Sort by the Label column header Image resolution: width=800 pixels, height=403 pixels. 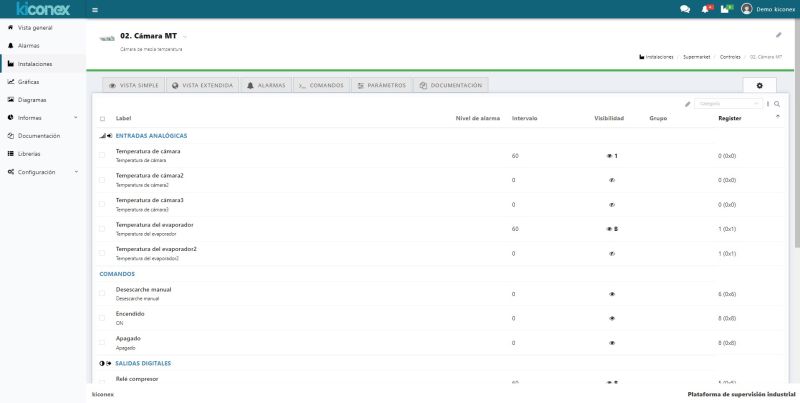pos(123,118)
